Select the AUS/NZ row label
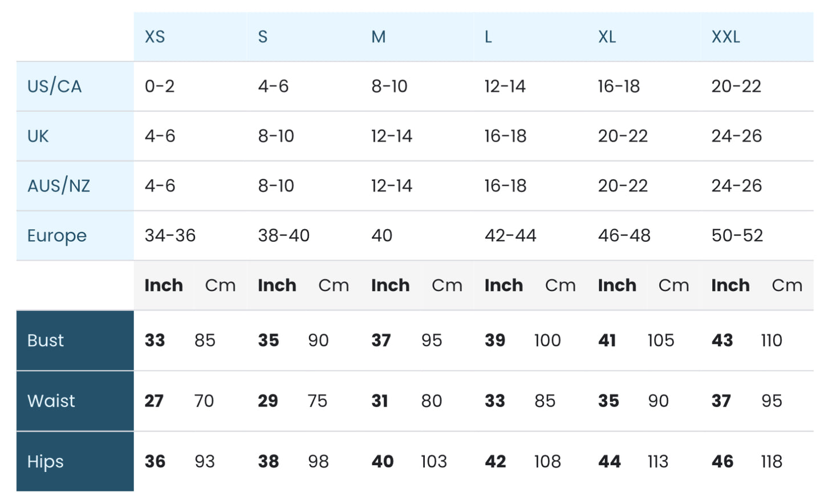 tap(59, 186)
